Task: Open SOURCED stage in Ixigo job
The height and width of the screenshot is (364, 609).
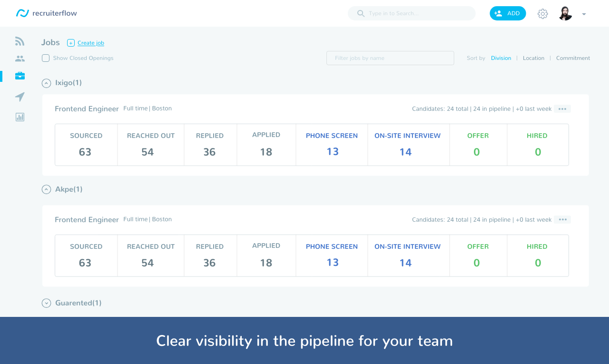Action: pyautogui.click(x=86, y=145)
